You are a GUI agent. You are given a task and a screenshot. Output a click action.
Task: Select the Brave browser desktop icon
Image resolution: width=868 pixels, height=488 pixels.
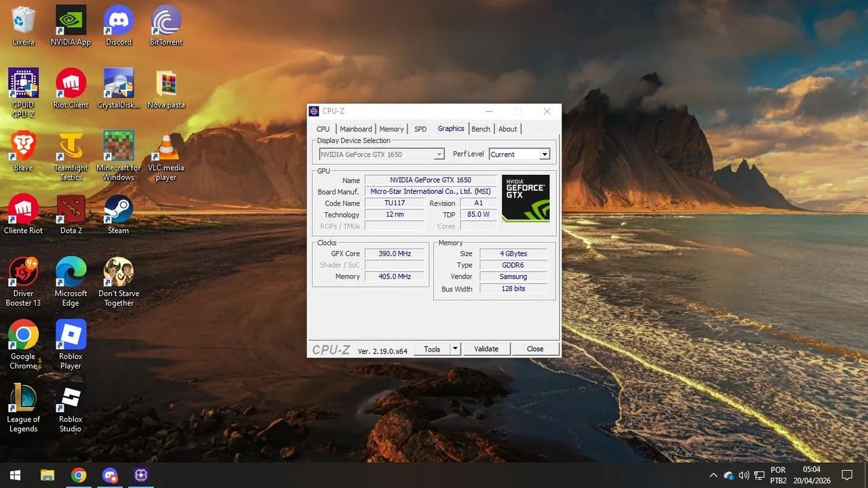[23, 151]
